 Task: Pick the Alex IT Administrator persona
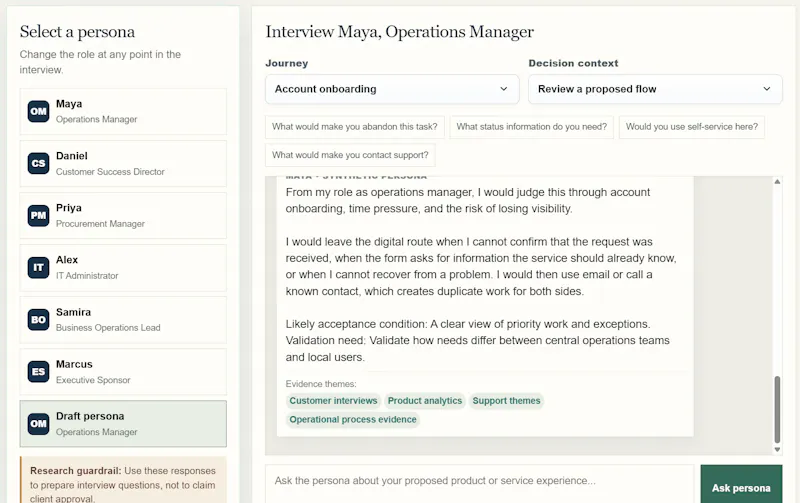point(123,267)
